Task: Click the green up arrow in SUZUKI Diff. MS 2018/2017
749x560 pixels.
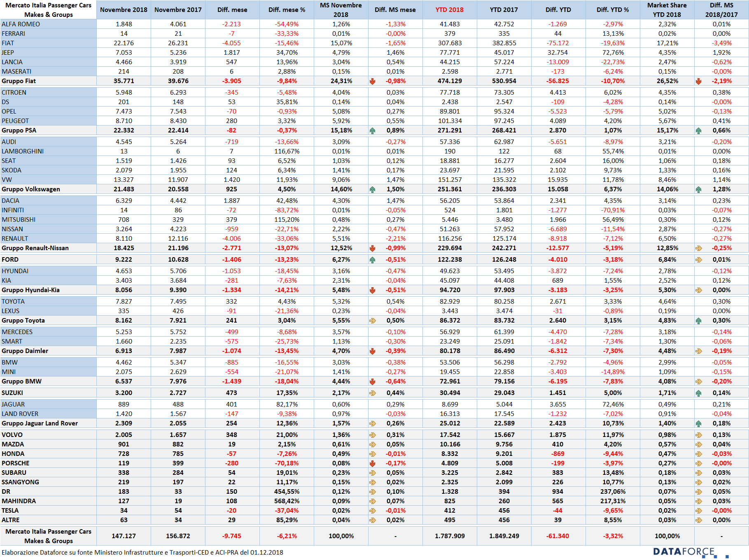Action: click(x=698, y=393)
